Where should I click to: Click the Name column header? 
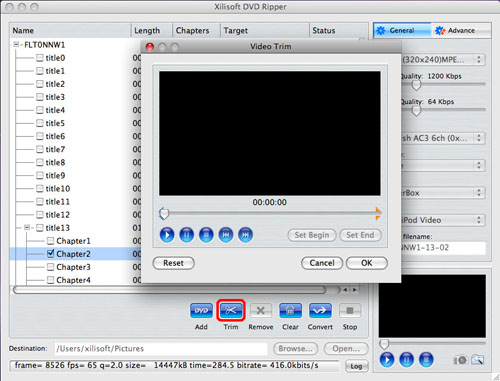[x=70, y=30]
